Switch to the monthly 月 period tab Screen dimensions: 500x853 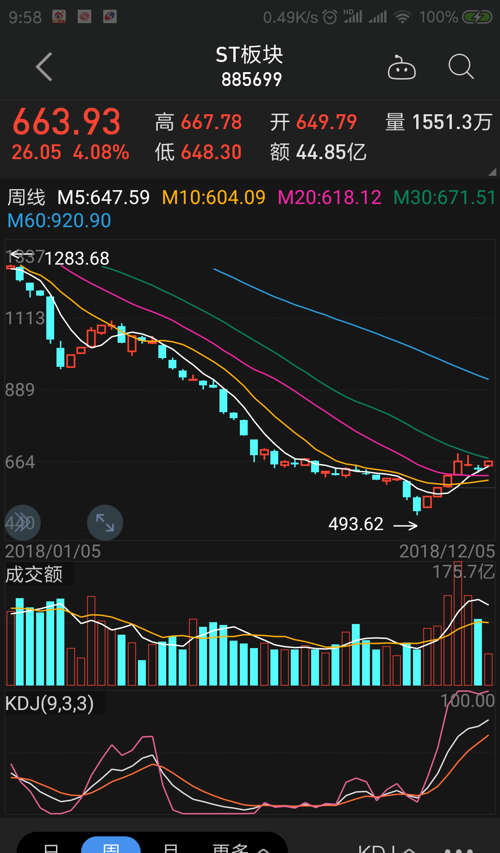(x=171, y=847)
